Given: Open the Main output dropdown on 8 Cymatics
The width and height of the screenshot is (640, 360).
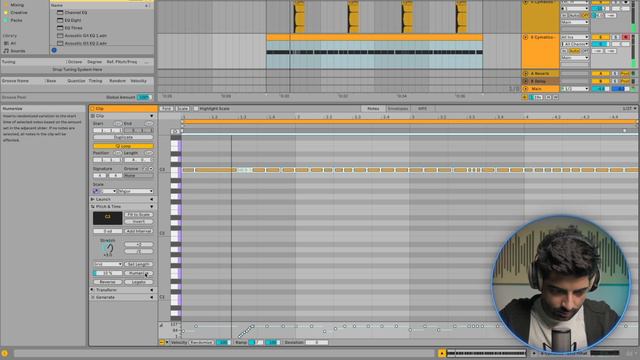Looking at the screenshot, I should 575,58.
